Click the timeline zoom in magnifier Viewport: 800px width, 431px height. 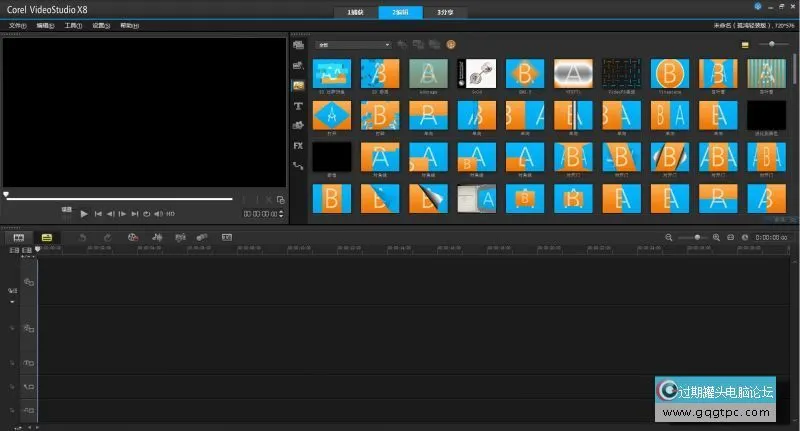click(x=716, y=237)
